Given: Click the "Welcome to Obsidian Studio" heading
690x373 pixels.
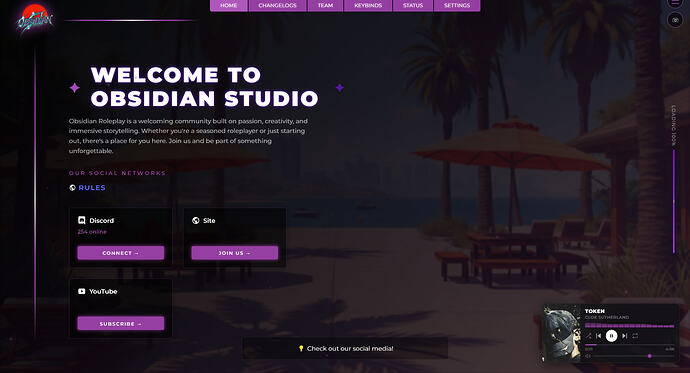Looking at the screenshot, I should click(x=204, y=87).
